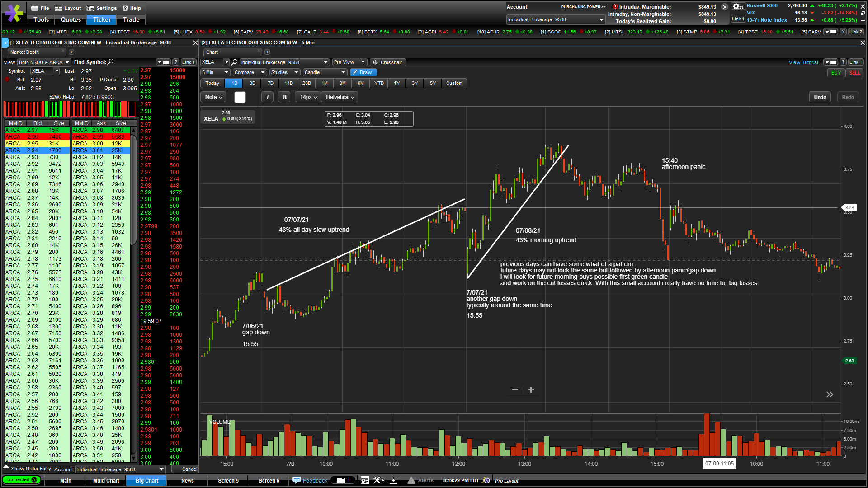Image resolution: width=868 pixels, height=488 pixels.
Task: Click the white annotation color swatch
Action: coord(240,97)
